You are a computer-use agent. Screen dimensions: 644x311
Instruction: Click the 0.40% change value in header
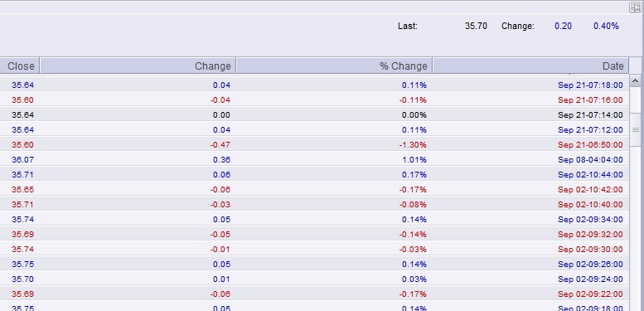coord(606,26)
